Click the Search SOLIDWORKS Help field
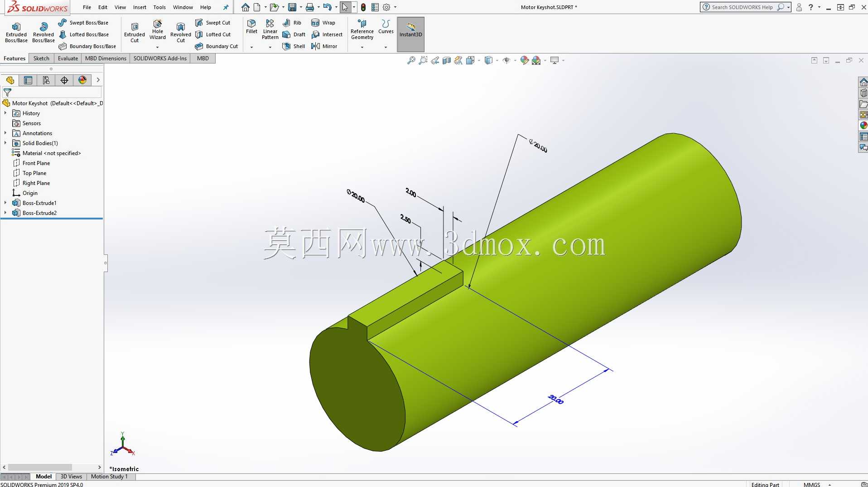This screenshot has height=487, width=868. click(742, 7)
